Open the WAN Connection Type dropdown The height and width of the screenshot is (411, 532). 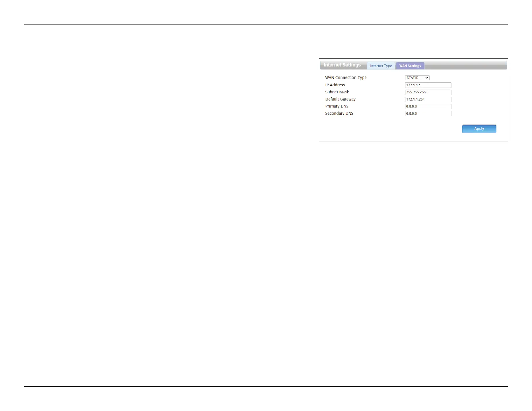click(417, 78)
